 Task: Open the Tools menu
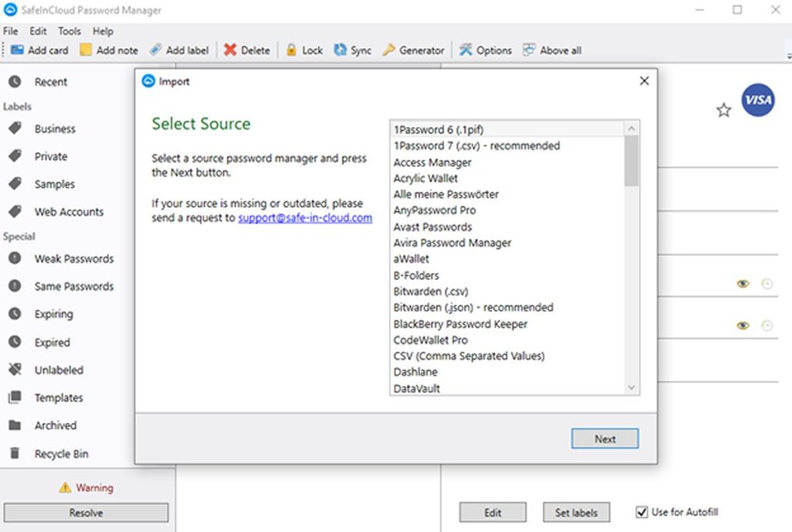69,31
